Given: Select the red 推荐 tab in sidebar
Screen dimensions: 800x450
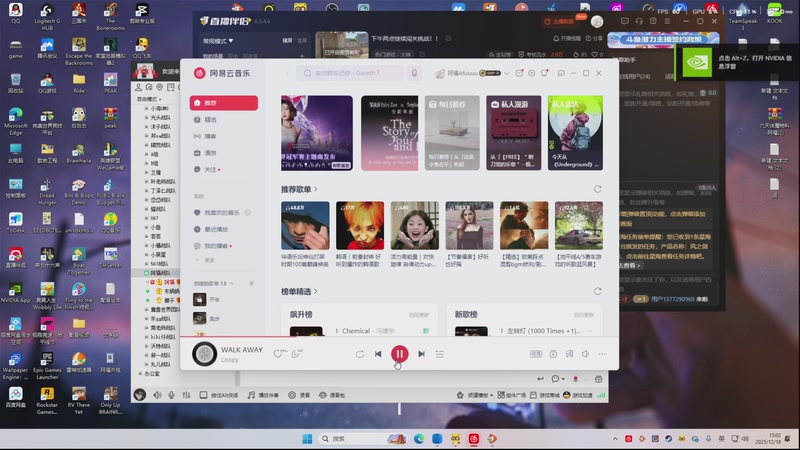Looking at the screenshot, I should tap(223, 103).
